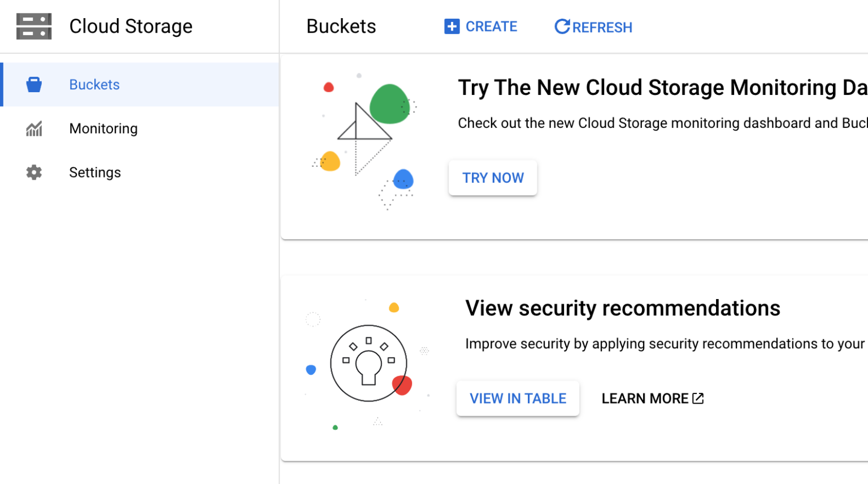
Task: Click the Settings gear icon
Action: coord(34,172)
